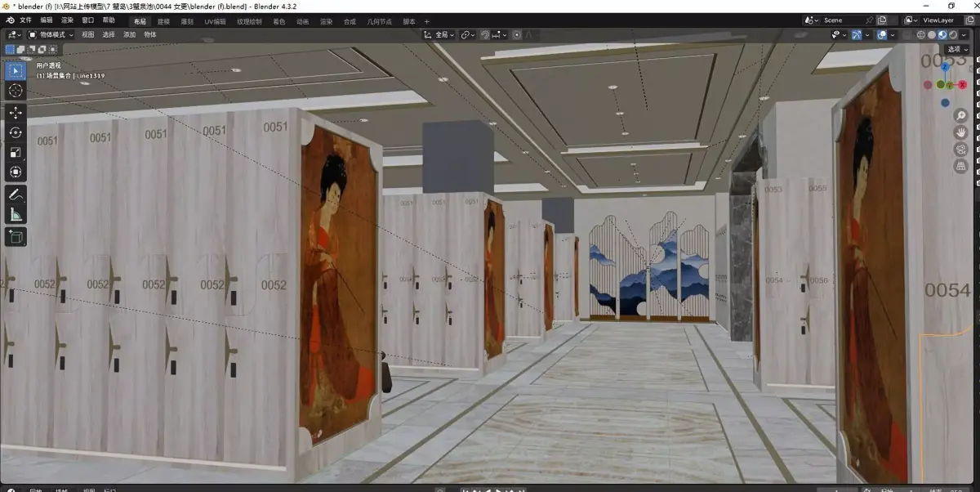Open the 文件 menu
980x492 pixels.
(x=26, y=20)
